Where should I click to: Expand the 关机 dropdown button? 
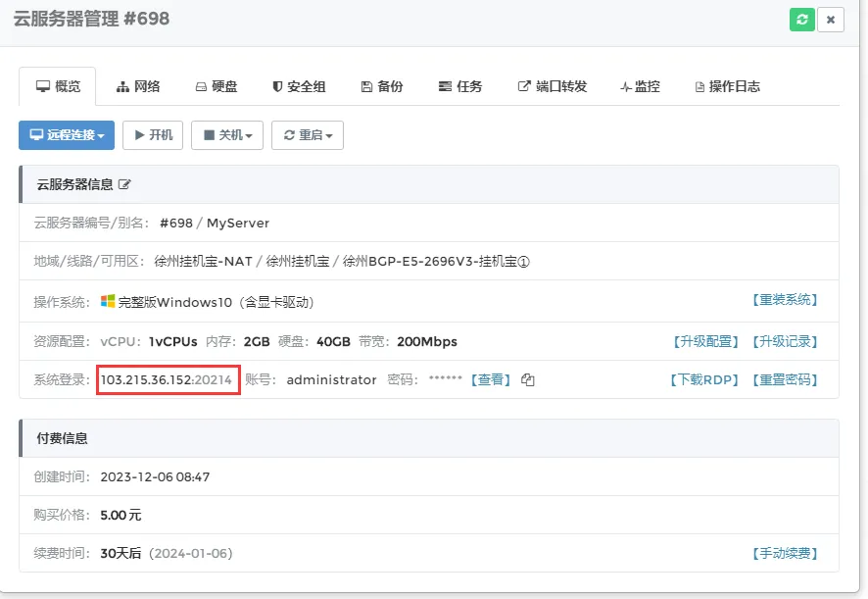pos(227,135)
